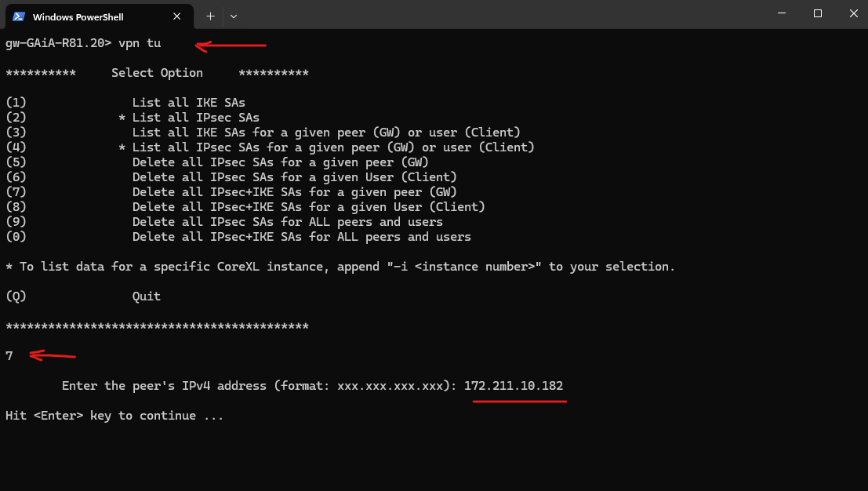
Task: Click the typed selection number 7
Action: click(x=9, y=356)
